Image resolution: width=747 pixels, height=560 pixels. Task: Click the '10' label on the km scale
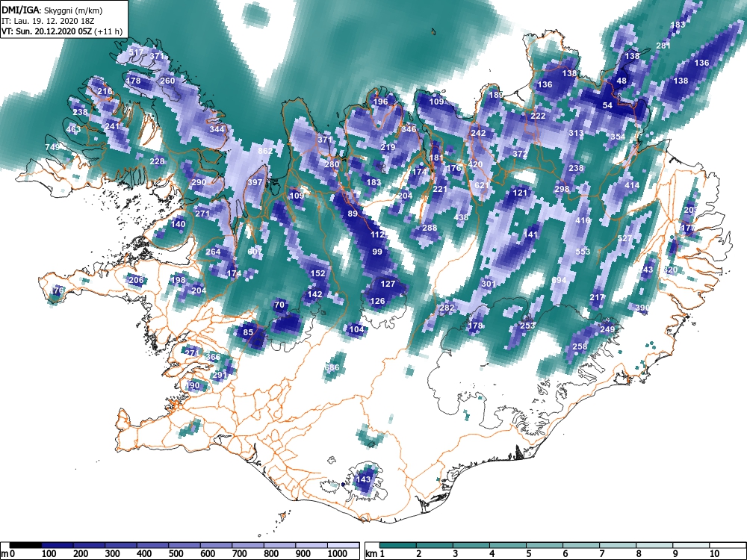pyautogui.click(x=713, y=554)
